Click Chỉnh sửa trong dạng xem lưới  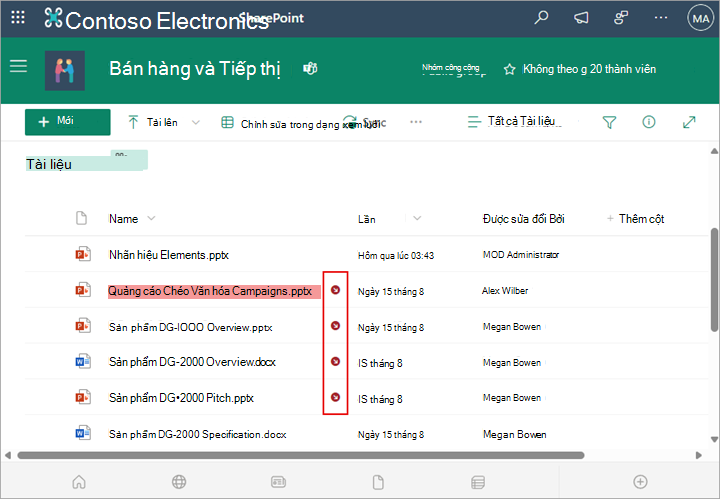pos(301,124)
